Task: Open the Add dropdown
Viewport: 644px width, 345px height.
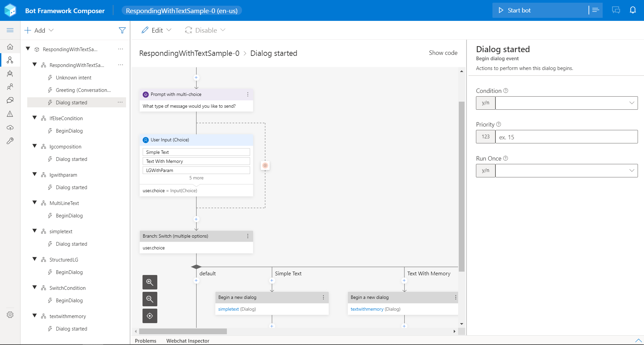Action: pos(39,30)
